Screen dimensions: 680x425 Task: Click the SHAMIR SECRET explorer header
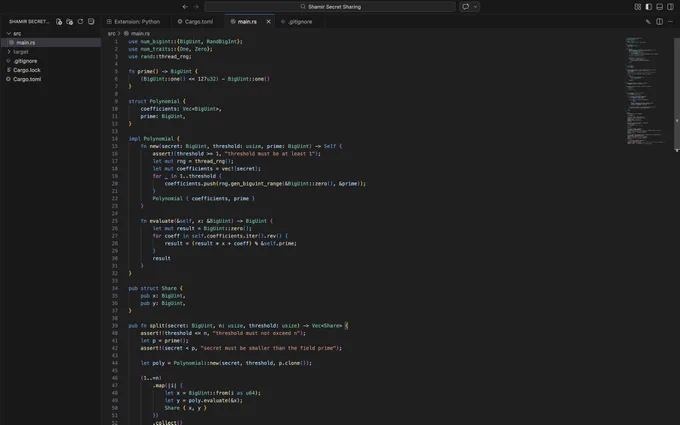pos(29,21)
